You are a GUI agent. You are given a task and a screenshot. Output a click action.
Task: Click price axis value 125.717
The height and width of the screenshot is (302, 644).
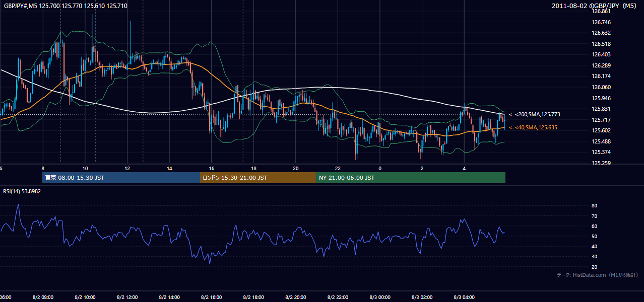tap(602, 120)
